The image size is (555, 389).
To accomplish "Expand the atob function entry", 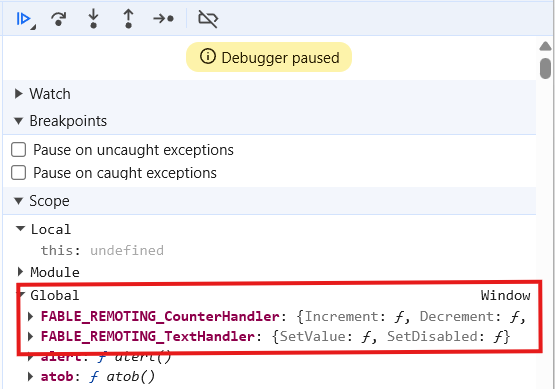I will [31, 377].
